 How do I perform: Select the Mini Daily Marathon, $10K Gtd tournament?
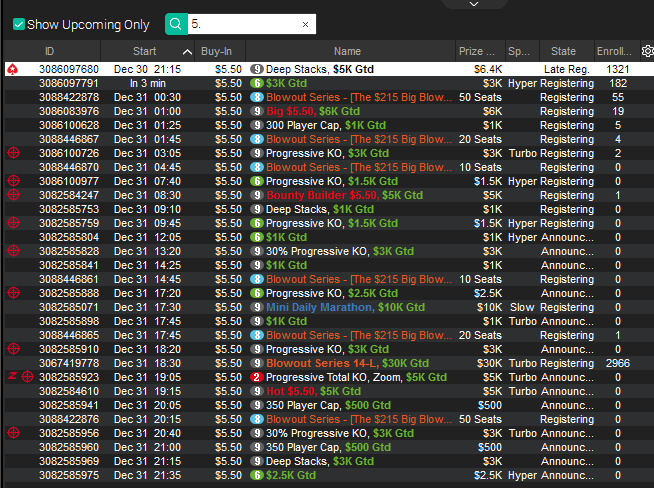click(x=345, y=307)
